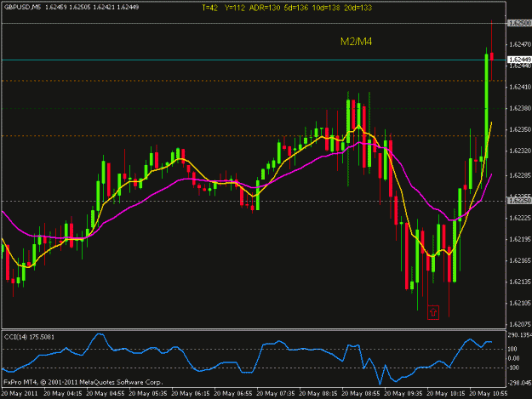Click the 1.62320 price scale label

click(x=520, y=151)
